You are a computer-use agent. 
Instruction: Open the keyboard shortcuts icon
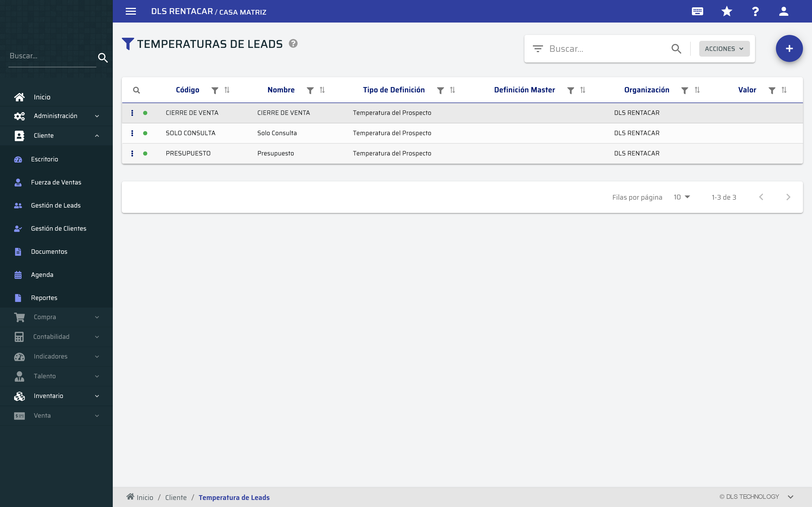pyautogui.click(x=697, y=11)
